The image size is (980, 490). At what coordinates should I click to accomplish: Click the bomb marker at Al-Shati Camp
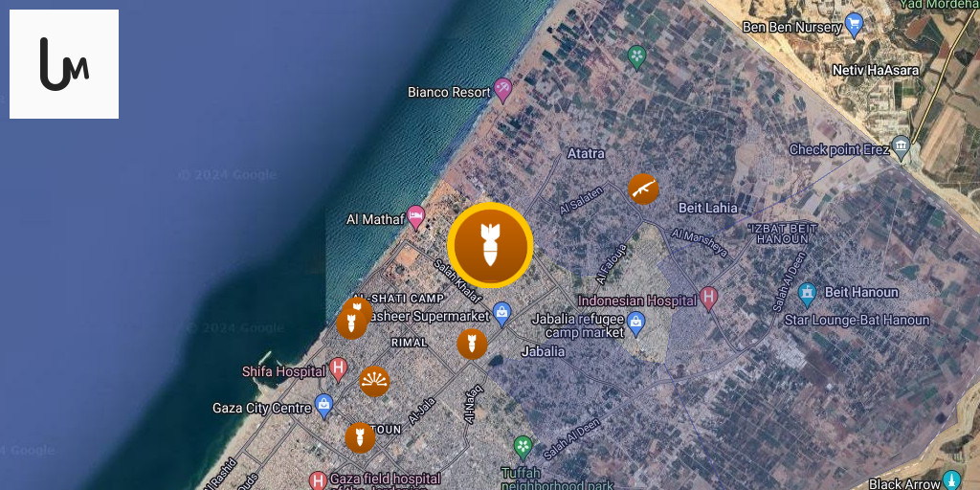(x=351, y=323)
